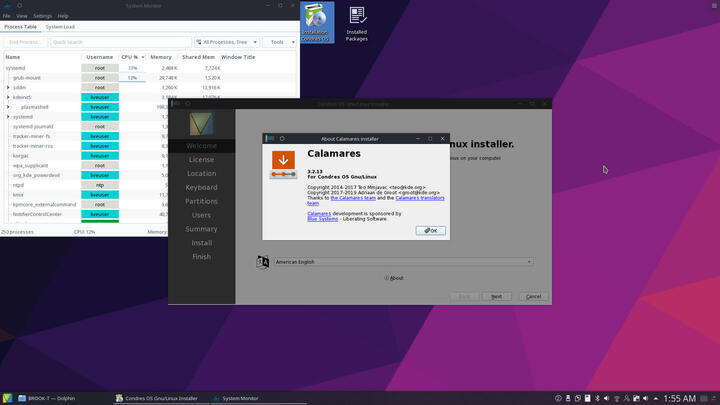Click About Calamares dialog window menu icon
720x405 pixels.
point(270,139)
